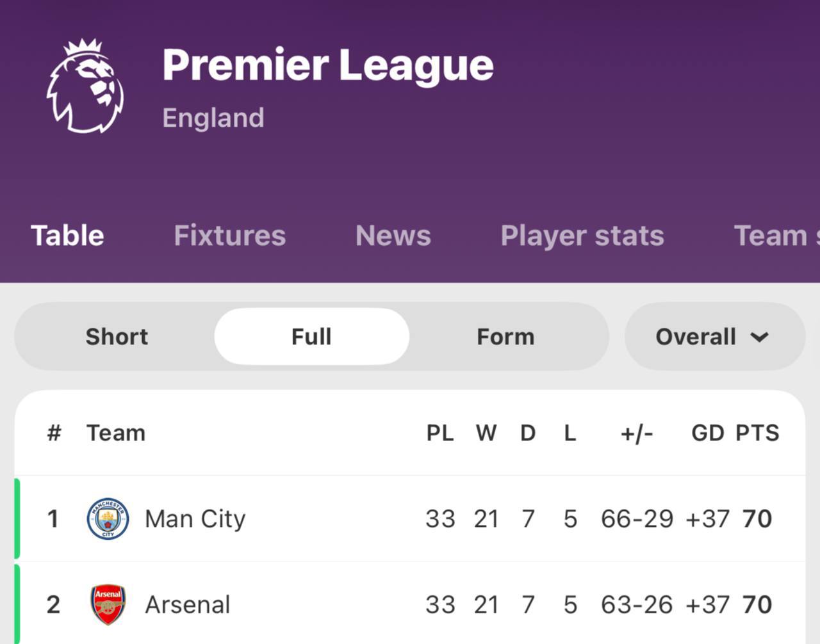Viewport: 820px width, 644px height.
Task: Click the Premier League lion logo
Action: click(85, 86)
